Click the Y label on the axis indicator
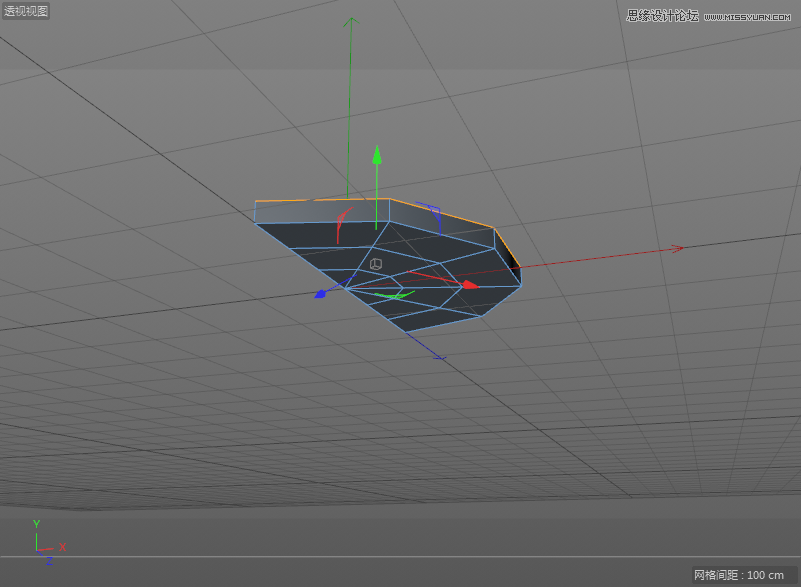Screen dimensions: 801x587 point(36,524)
